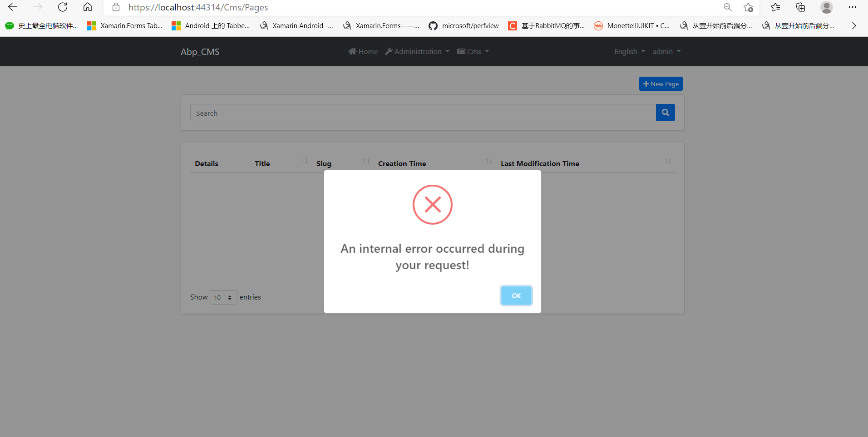Open the English language dropdown
This screenshot has width=868, height=437.
click(x=629, y=51)
